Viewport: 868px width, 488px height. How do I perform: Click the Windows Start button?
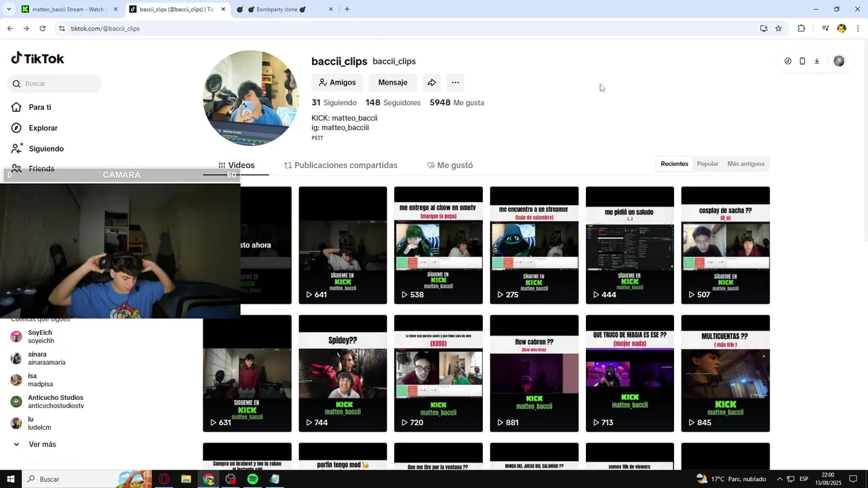point(11,479)
